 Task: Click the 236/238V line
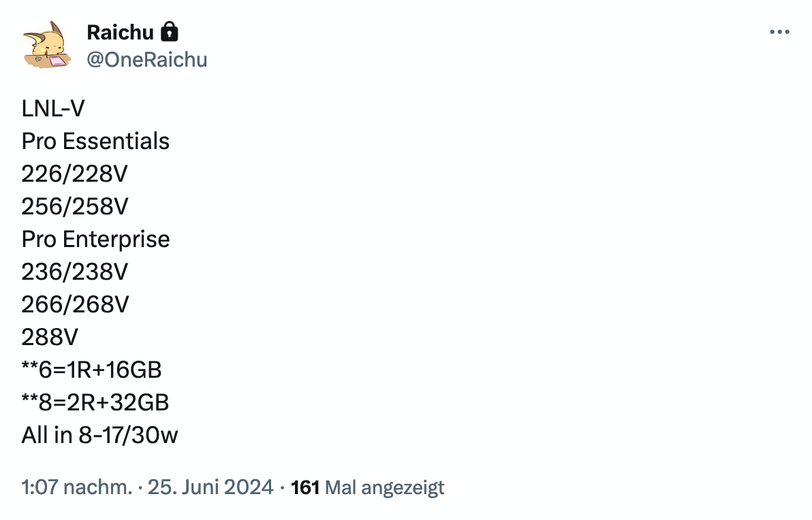75,272
